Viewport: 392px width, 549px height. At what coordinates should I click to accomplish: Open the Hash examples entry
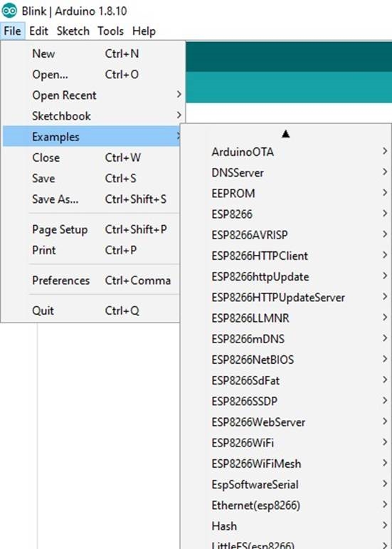click(x=286, y=526)
